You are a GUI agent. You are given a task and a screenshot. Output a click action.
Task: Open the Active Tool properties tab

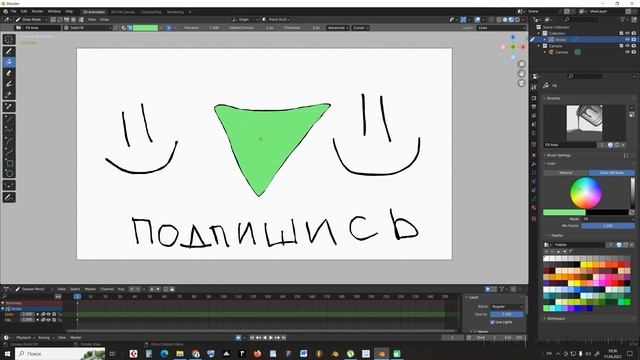point(534,87)
